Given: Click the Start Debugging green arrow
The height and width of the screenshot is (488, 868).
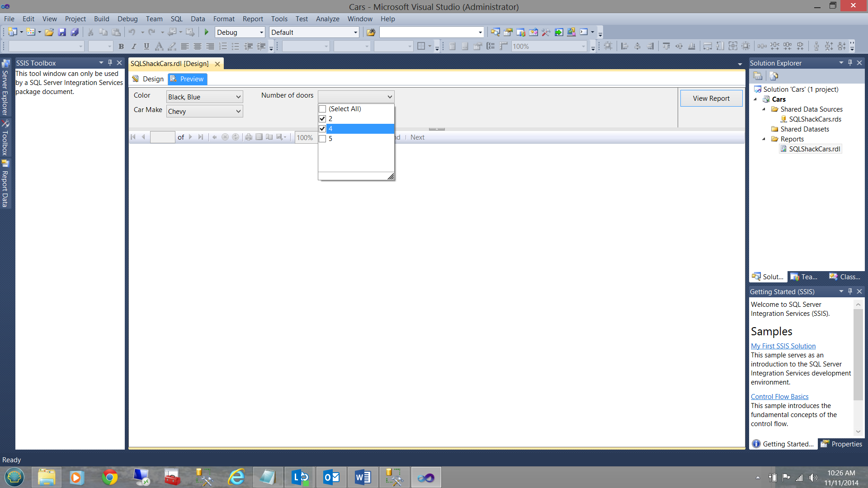Looking at the screenshot, I should [207, 32].
